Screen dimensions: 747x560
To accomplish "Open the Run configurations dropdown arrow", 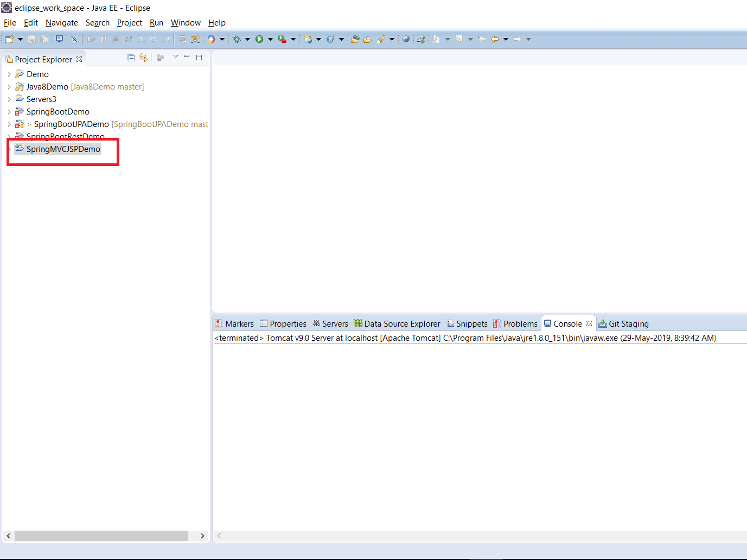I will pyautogui.click(x=270, y=39).
